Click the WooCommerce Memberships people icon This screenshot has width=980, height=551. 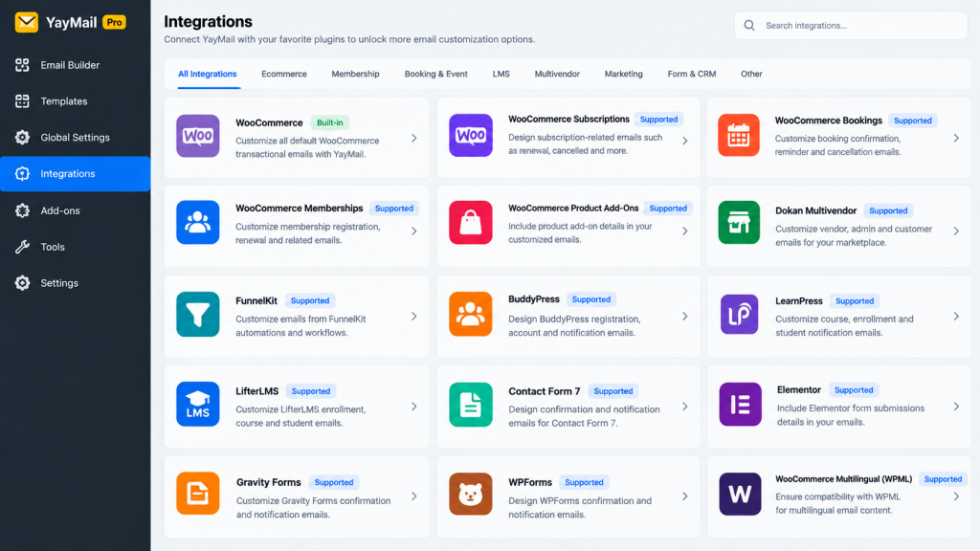pos(197,222)
